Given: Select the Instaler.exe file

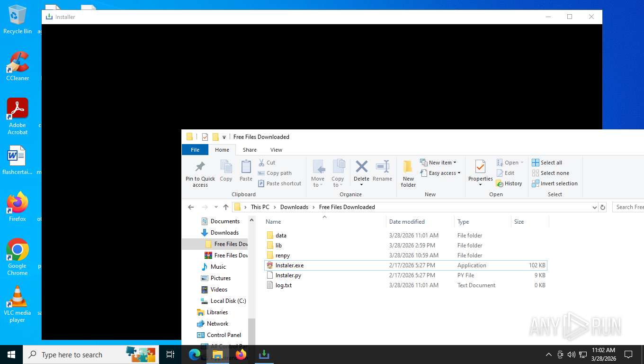Looking at the screenshot, I should tap(406, 265).
